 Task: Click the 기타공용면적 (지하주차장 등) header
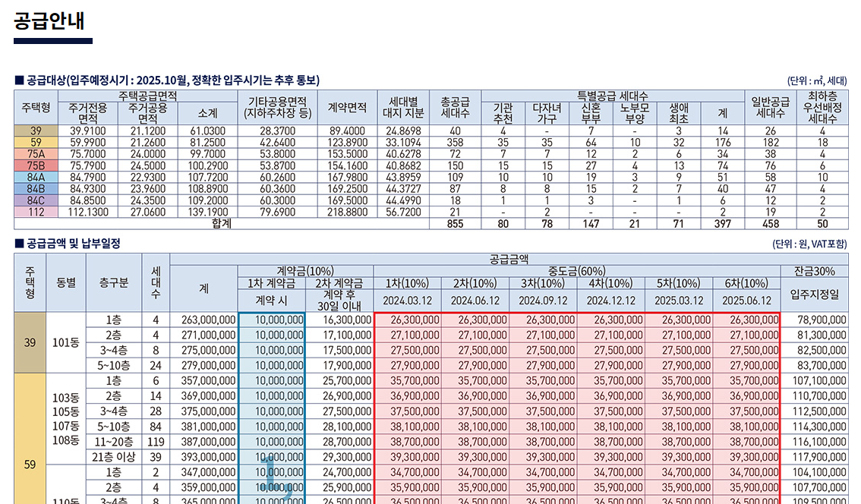[x=278, y=108]
